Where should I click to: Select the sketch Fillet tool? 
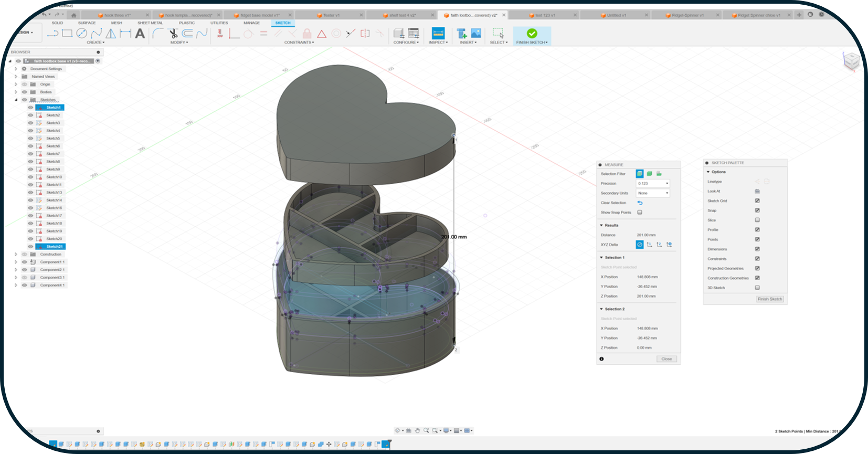tap(157, 34)
